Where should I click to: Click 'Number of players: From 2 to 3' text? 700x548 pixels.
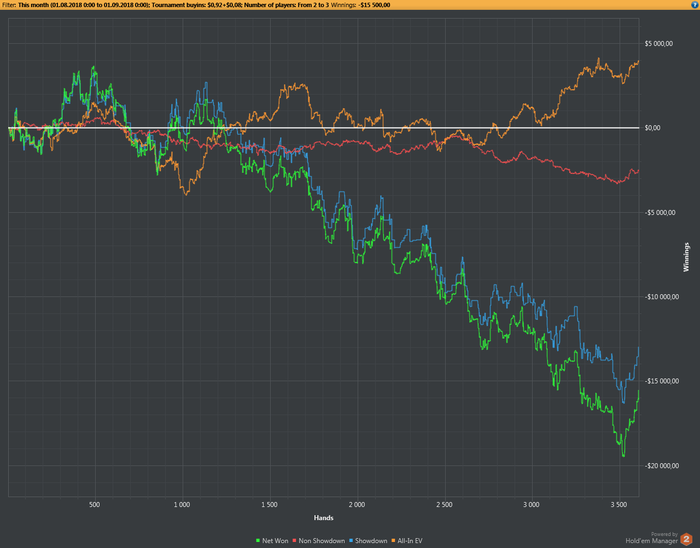tap(286, 5)
